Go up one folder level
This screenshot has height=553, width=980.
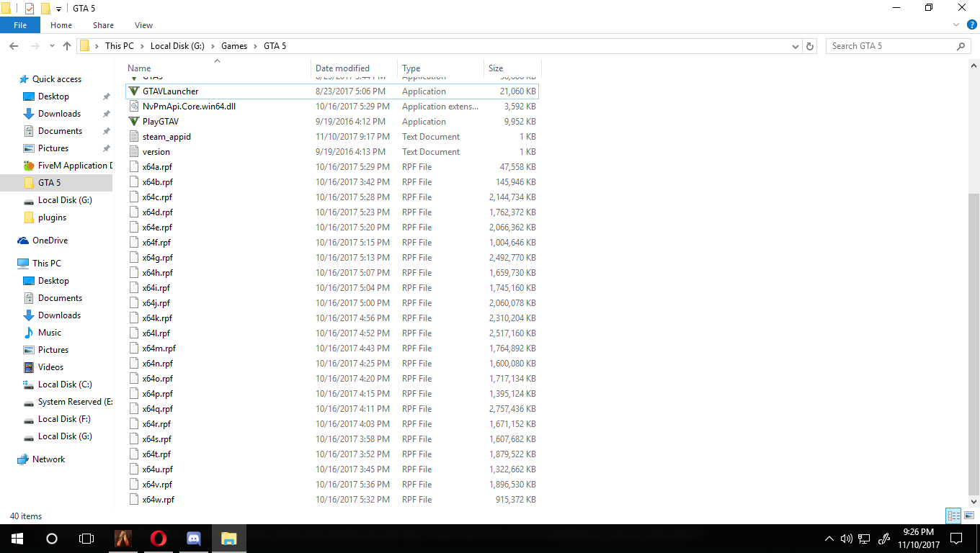(67, 46)
